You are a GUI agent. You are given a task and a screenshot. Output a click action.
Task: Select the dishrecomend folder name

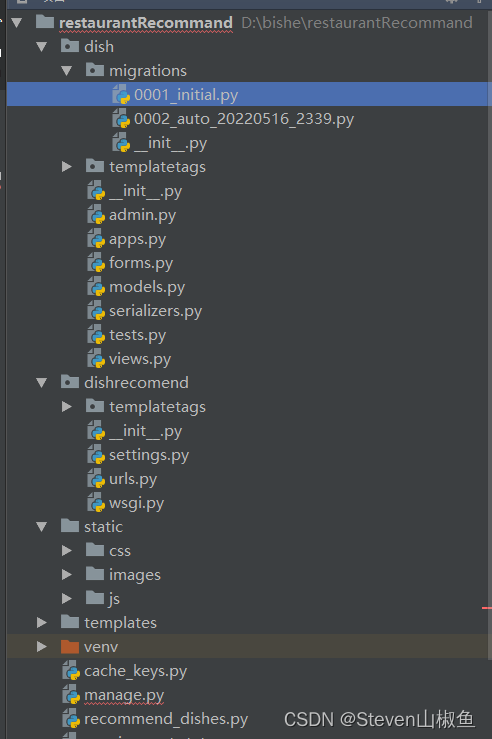click(136, 382)
